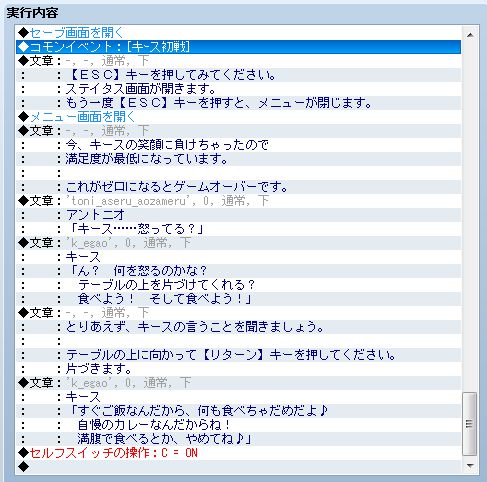Viewport: 487px width, 482px height.
Task: Click the scrollbar down arrow
Action: pyautogui.click(x=470, y=465)
